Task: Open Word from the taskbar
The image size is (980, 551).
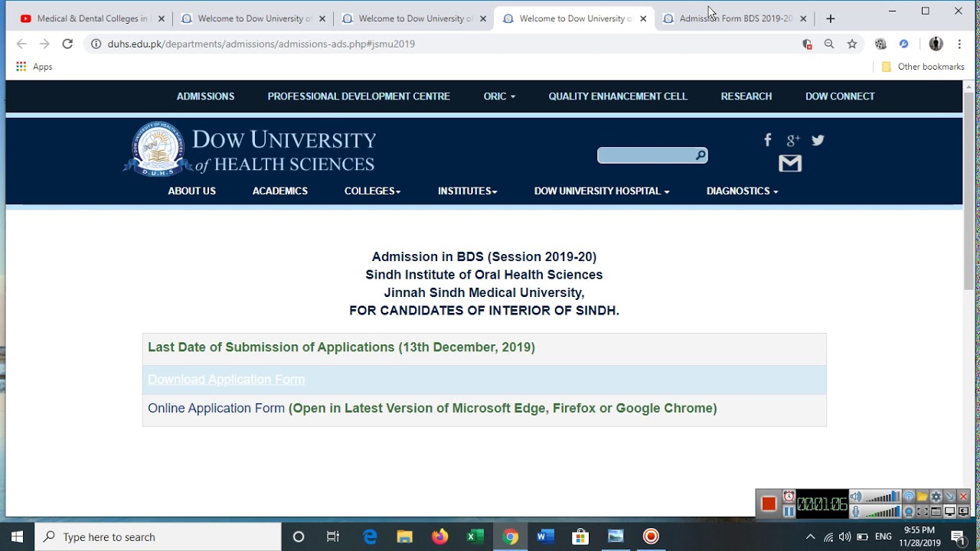Action: [545, 536]
